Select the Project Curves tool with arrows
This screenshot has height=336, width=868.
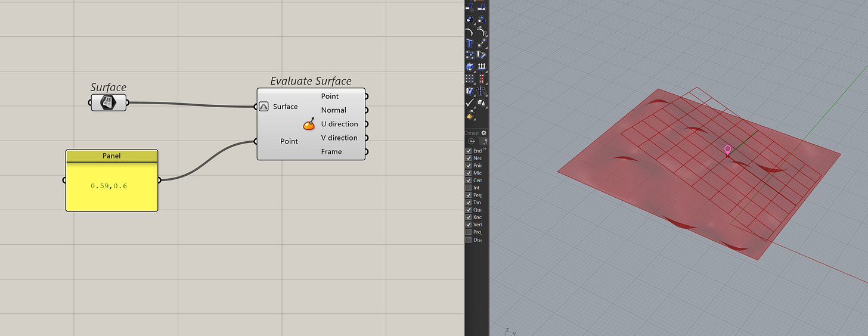[x=481, y=66]
